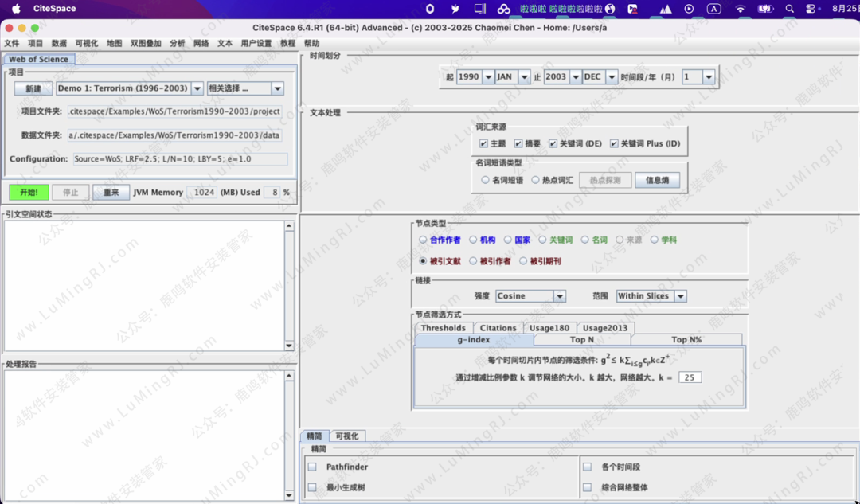Expand the start year 1990 dropdown
Image resolution: width=860 pixels, height=504 pixels.
point(488,77)
